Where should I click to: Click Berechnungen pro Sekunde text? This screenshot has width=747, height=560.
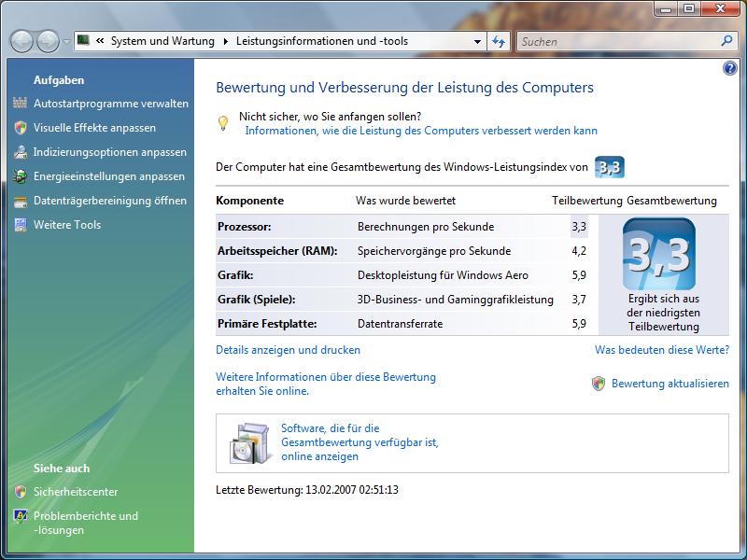(x=426, y=227)
